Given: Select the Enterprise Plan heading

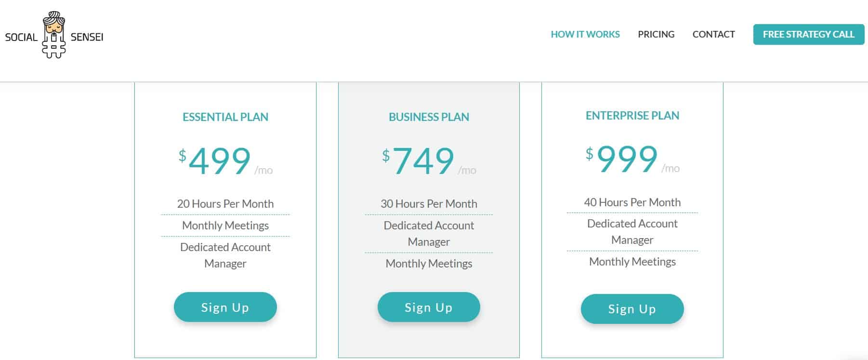Looking at the screenshot, I should coord(632,115).
